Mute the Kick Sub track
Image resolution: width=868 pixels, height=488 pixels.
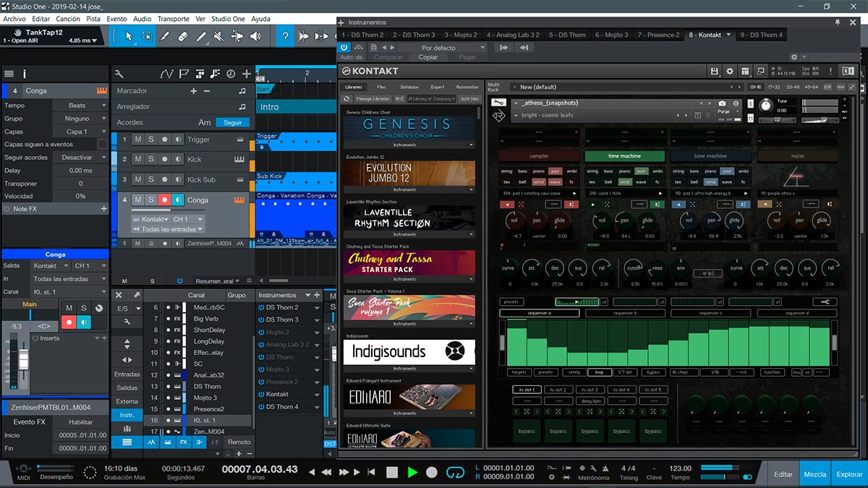tap(137, 179)
